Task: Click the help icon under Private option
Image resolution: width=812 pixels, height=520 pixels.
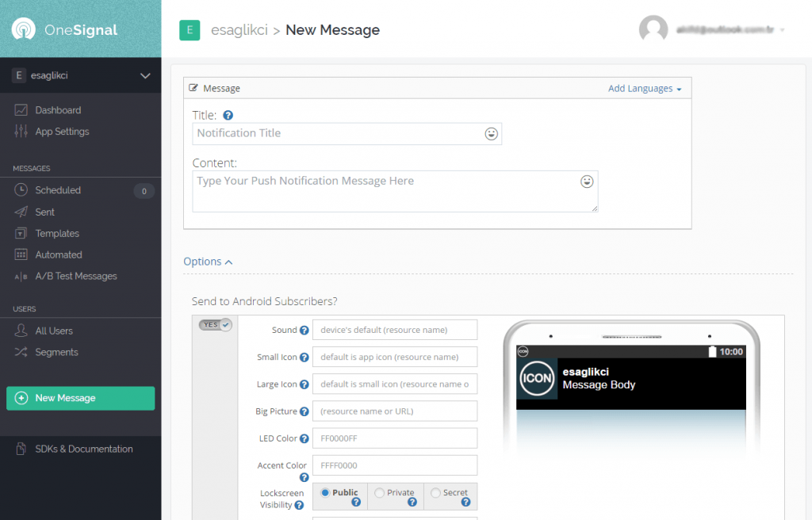Action: click(412, 502)
